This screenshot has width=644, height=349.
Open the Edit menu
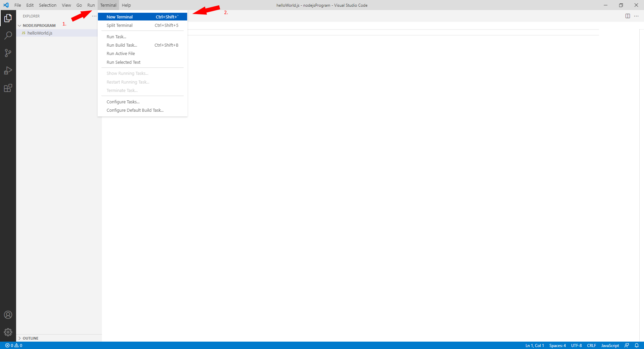(x=30, y=5)
